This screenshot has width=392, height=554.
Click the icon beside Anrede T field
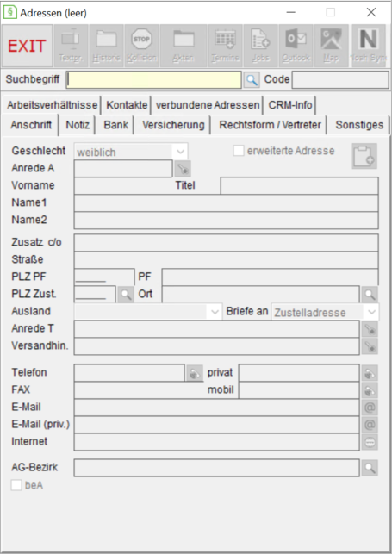click(x=370, y=329)
